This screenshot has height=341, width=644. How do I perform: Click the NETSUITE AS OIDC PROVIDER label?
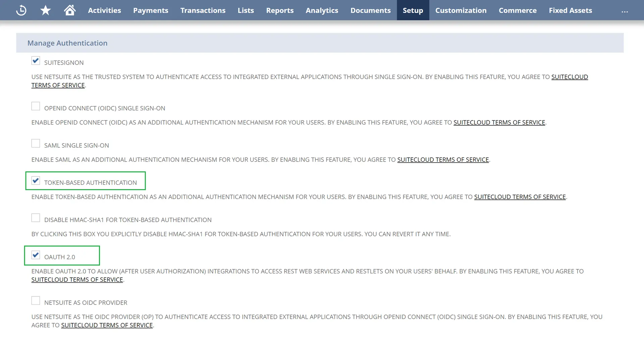tap(86, 303)
